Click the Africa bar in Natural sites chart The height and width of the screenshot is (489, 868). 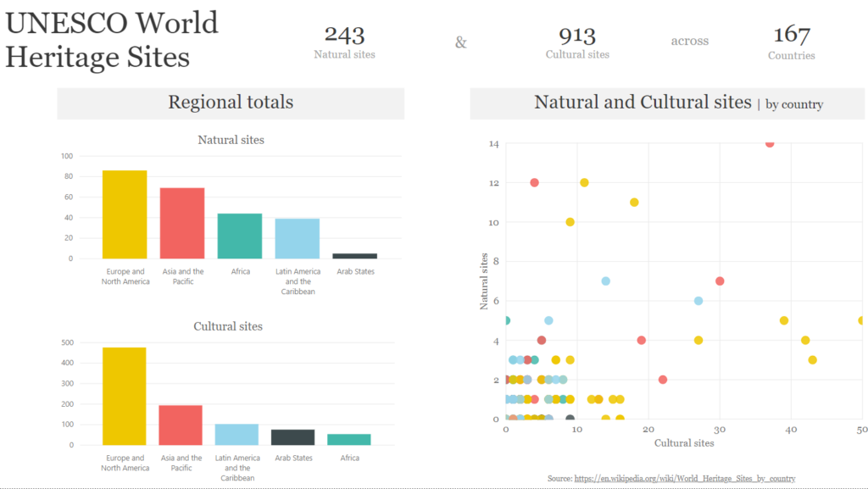tap(240, 236)
